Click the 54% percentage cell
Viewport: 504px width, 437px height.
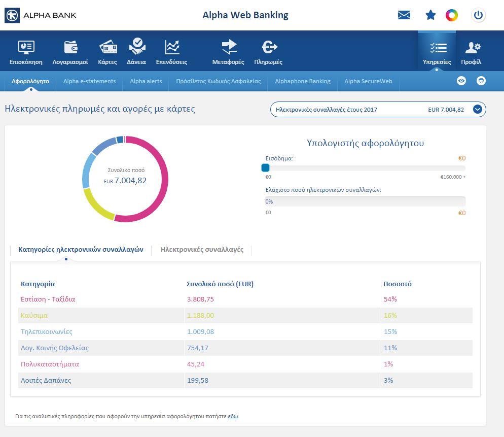point(390,299)
